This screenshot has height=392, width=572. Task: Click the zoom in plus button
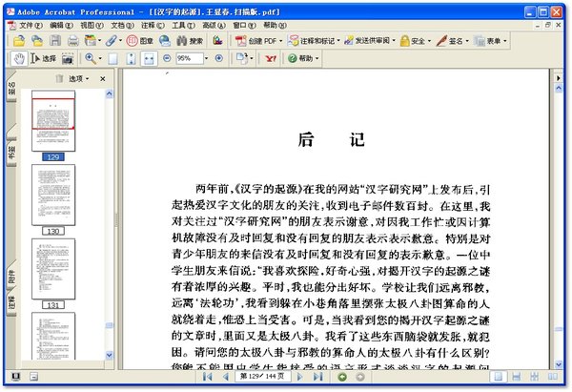(219, 58)
